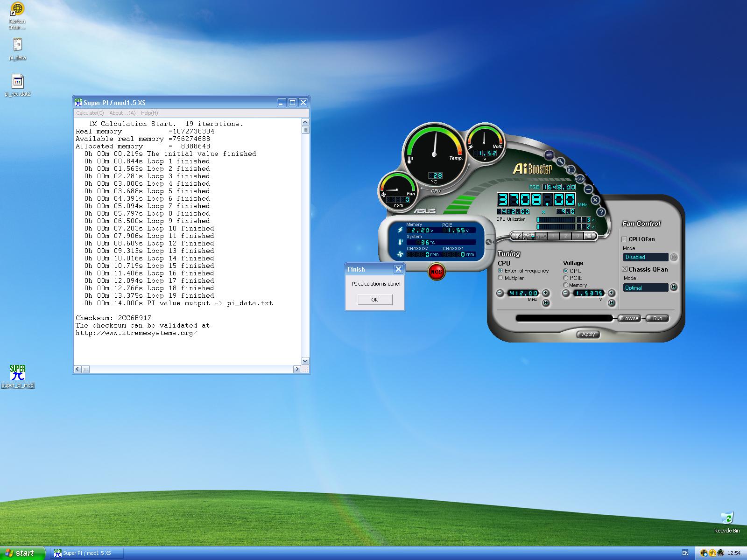Select the pi_rec.dat2 desktop file
Screen dimensions: 747x560
tap(17, 85)
